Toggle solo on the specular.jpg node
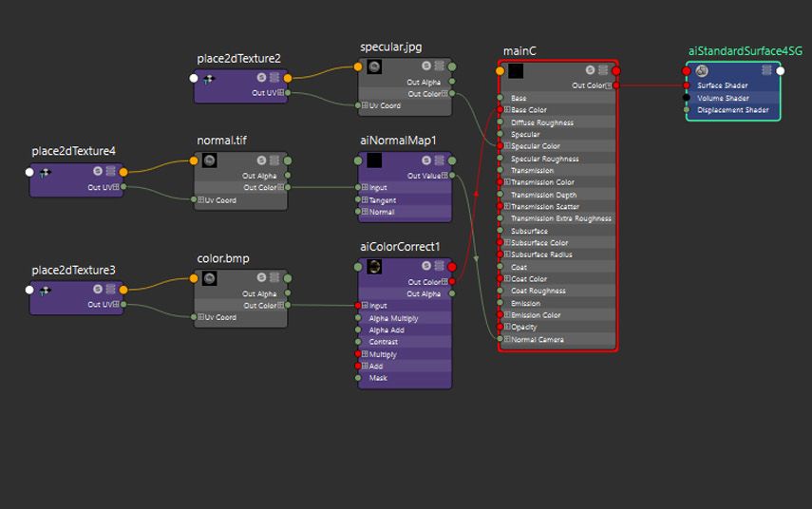Viewport: 812px width, 509px height. 425,66
